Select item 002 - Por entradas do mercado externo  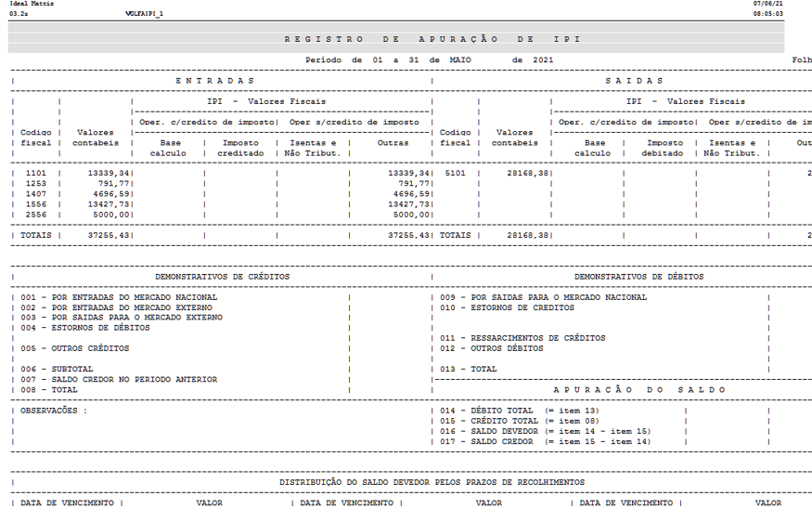click(116, 307)
